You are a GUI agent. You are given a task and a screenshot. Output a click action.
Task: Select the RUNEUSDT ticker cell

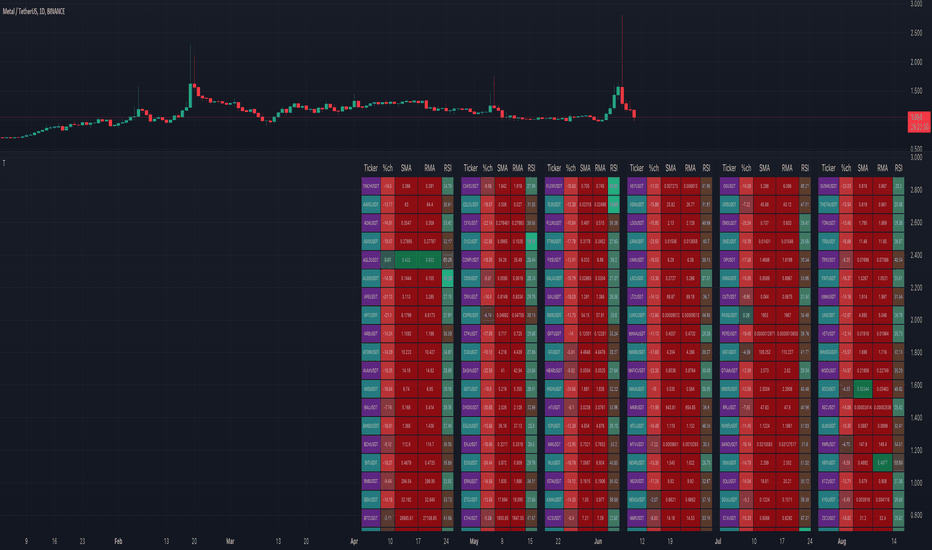click(x=729, y=426)
